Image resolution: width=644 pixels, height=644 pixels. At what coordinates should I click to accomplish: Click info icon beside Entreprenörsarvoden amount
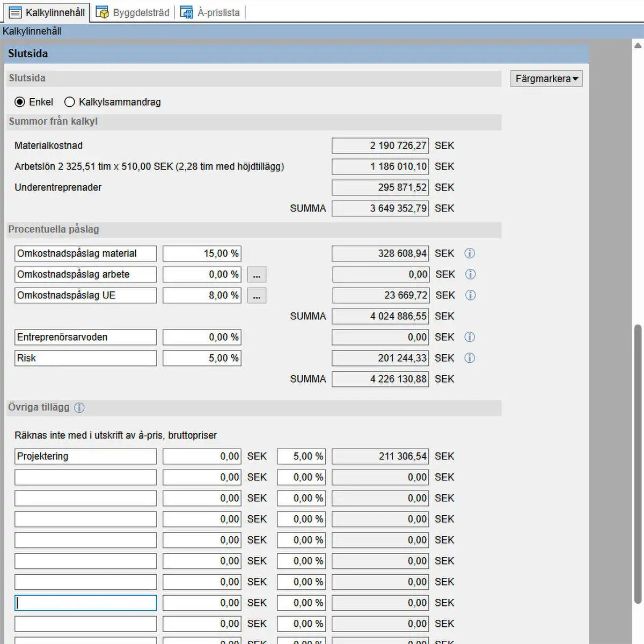coord(470,337)
